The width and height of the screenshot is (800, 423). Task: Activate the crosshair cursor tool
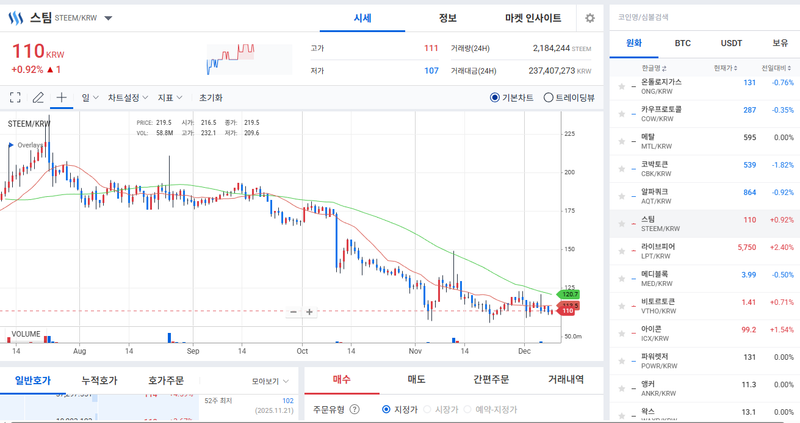(x=61, y=98)
